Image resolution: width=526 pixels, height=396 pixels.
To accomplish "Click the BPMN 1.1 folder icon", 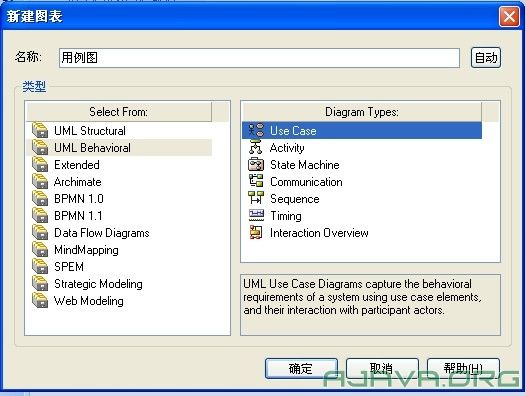I will (x=40, y=215).
